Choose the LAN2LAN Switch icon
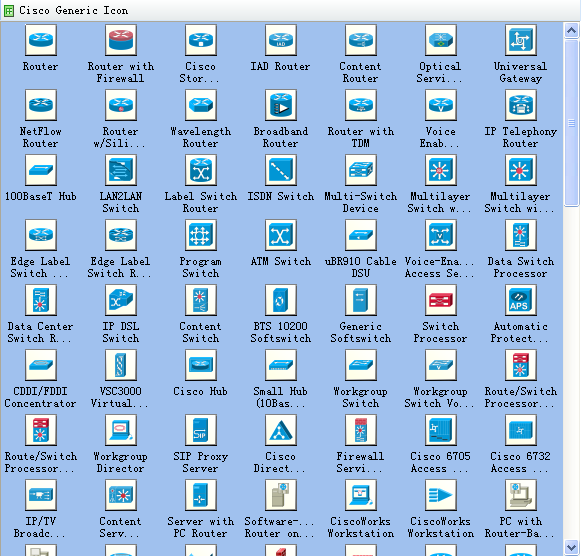This screenshot has width=581, height=557. [121, 170]
